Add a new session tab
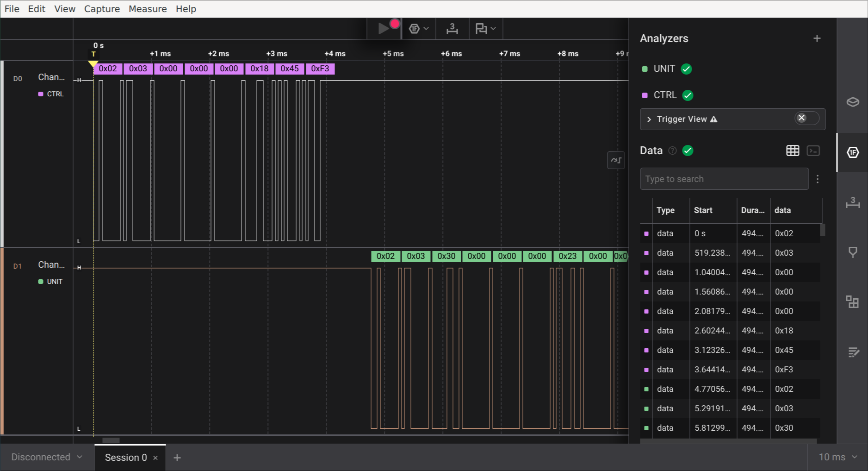This screenshot has height=471, width=868. [177, 458]
